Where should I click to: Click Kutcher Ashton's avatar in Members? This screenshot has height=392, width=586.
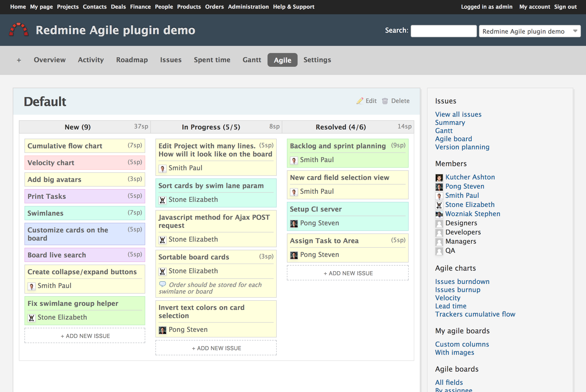(x=439, y=177)
